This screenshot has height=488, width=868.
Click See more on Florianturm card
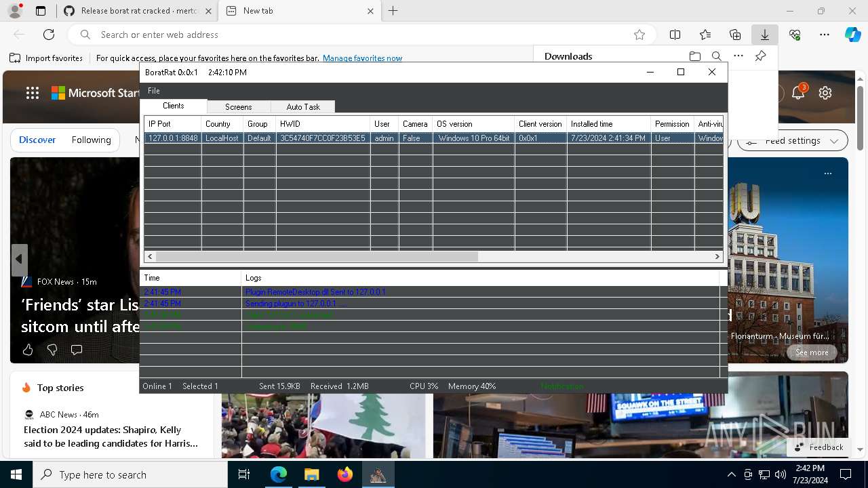pos(812,352)
